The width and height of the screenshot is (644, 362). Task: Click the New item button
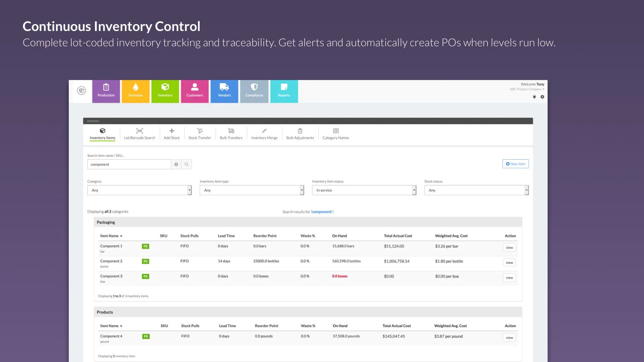pyautogui.click(x=516, y=164)
